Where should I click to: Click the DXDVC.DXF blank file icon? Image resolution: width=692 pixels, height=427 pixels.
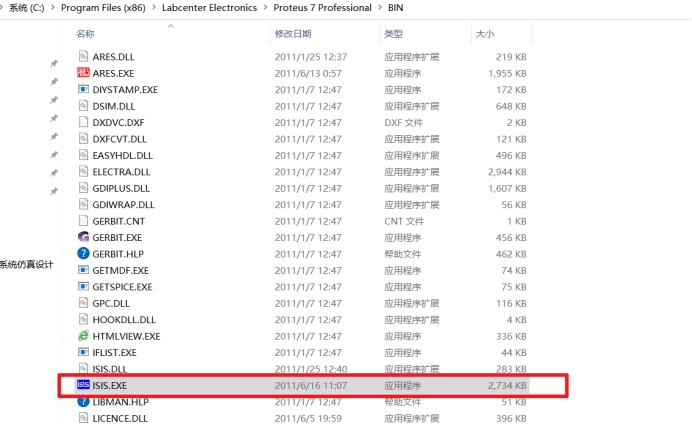tap(83, 122)
